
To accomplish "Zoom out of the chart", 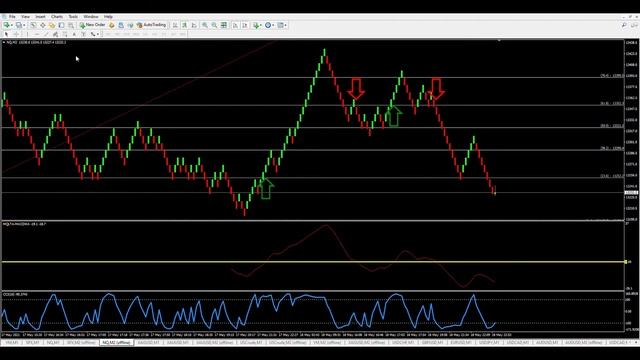I will pos(214,25).
